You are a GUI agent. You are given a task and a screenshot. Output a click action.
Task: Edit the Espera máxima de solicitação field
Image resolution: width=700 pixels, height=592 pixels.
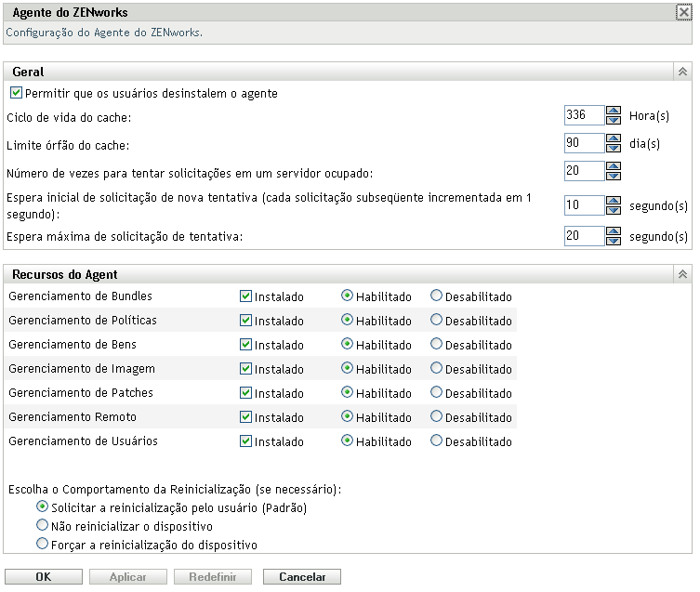585,235
